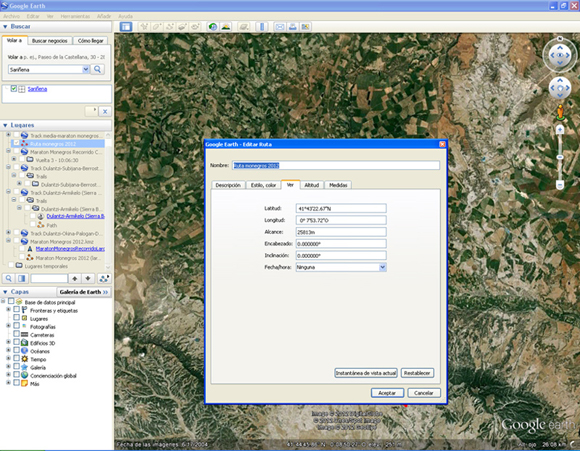
Task: Show the ruler toolbar icon
Action: tap(262, 27)
